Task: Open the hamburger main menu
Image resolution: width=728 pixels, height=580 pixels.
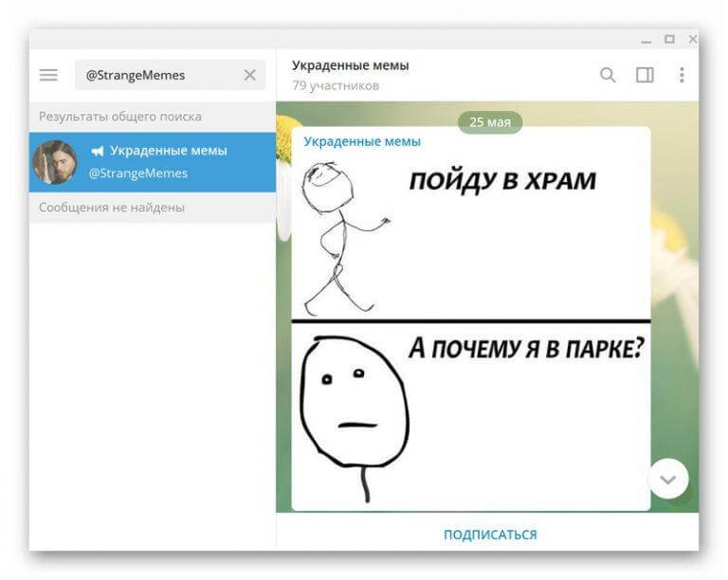Action: coord(48,75)
